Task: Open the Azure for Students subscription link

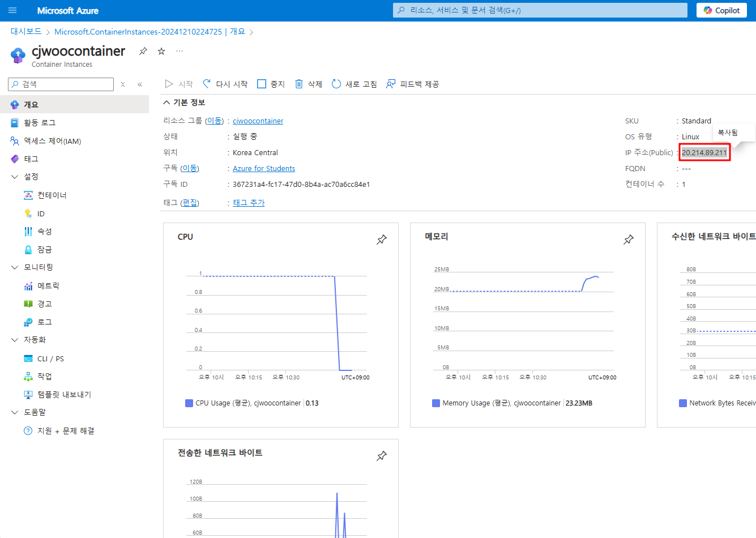Action: point(264,169)
